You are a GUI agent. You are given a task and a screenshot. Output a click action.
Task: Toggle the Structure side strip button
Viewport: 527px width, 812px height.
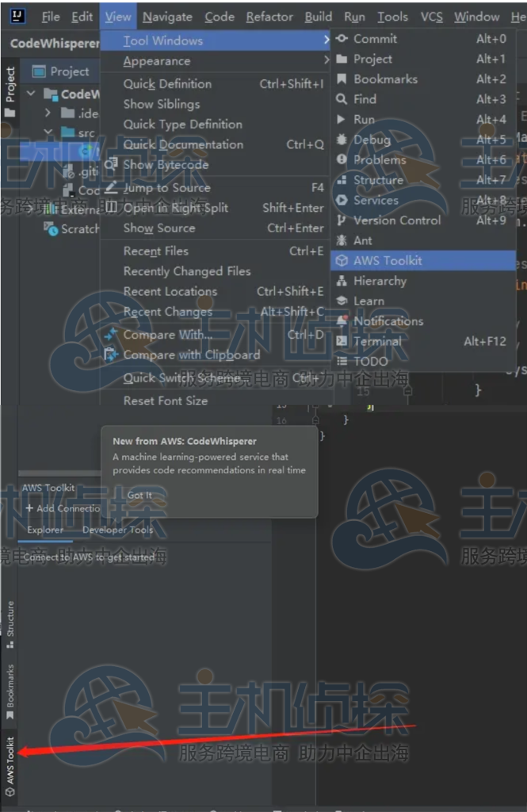(10, 624)
